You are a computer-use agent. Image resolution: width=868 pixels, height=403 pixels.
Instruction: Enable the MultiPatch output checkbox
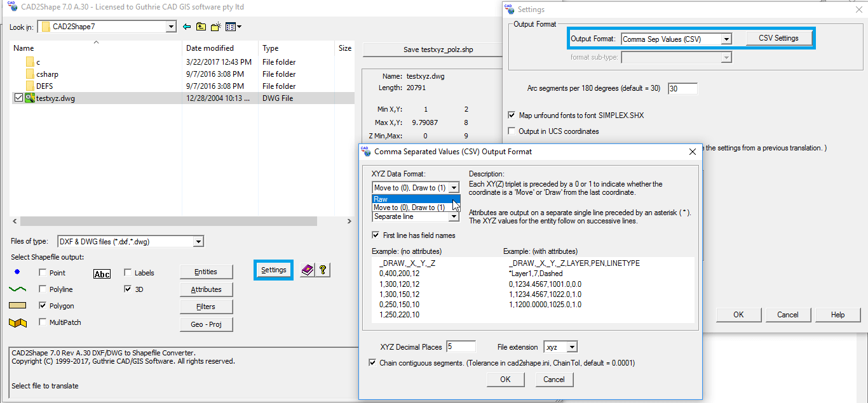[43, 322]
